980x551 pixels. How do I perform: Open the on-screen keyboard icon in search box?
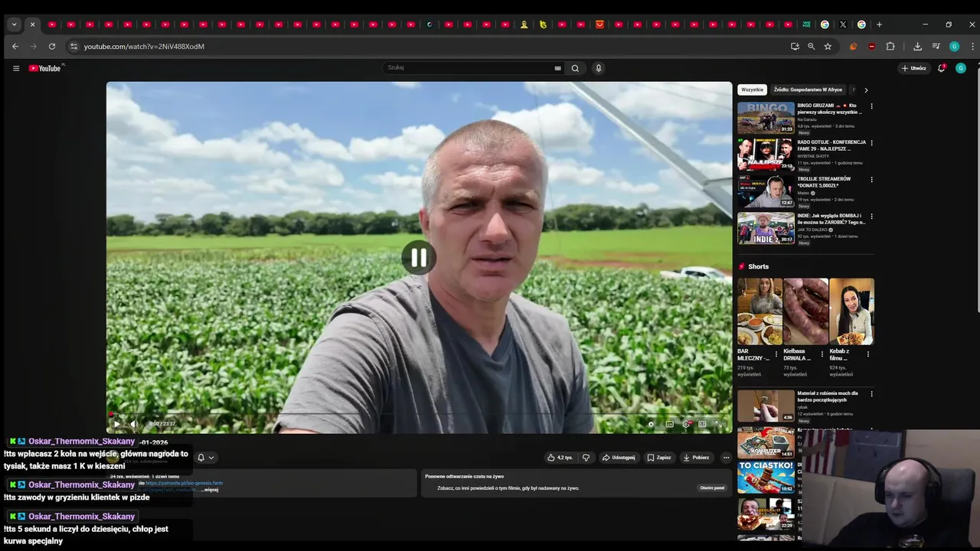558,68
